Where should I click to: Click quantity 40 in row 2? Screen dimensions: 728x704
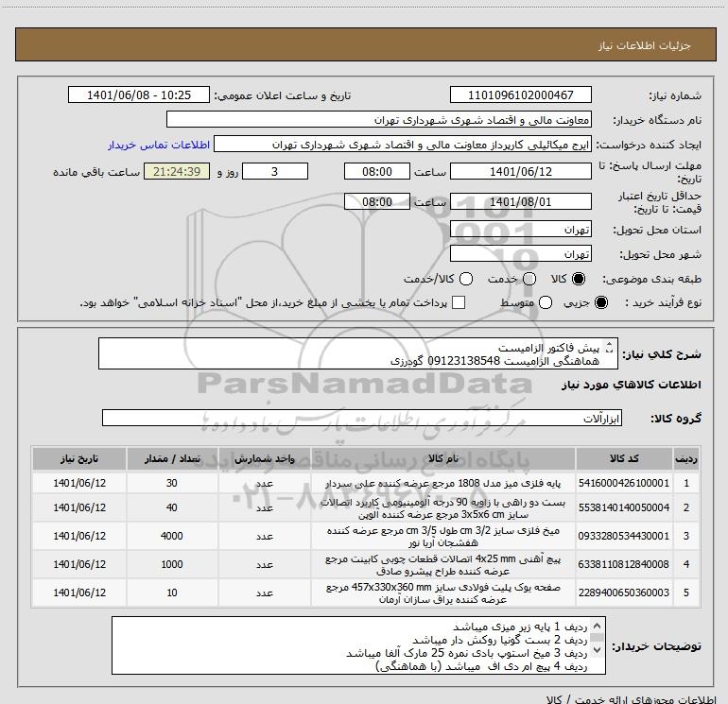(x=172, y=507)
